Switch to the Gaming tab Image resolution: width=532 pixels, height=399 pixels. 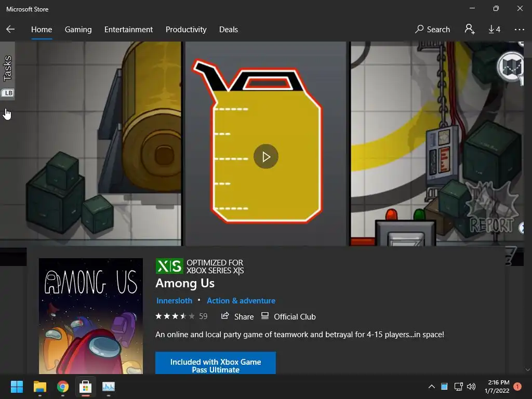coord(78,30)
